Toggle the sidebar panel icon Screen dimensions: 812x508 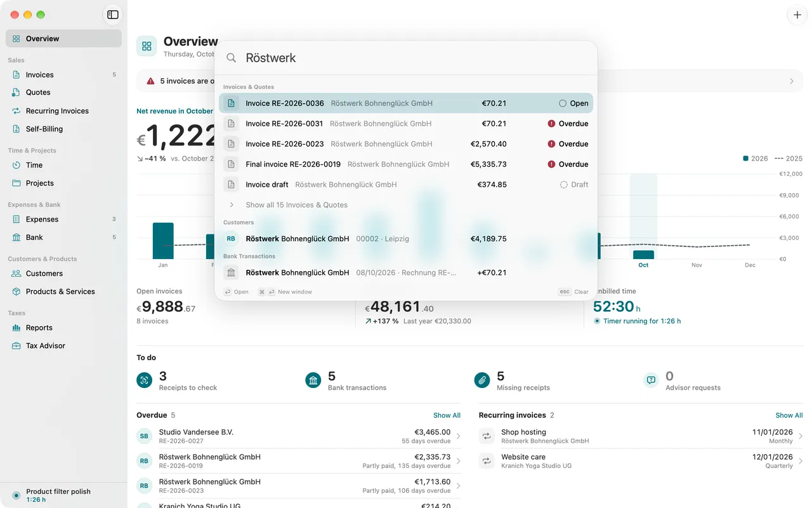[x=113, y=15]
